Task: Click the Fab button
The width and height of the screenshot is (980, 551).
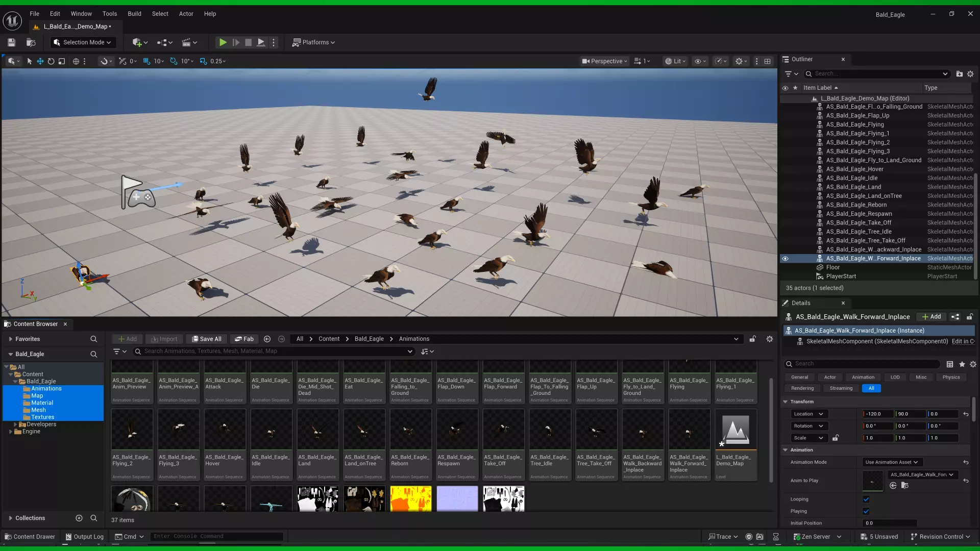Action: (x=244, y=339)
